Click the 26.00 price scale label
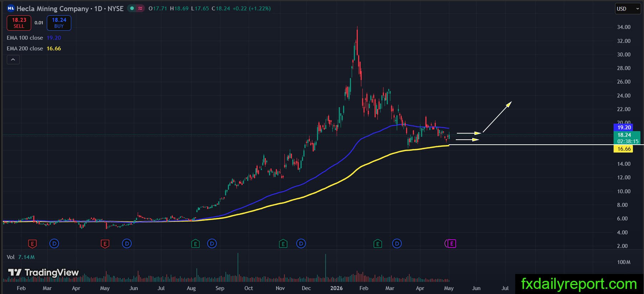This screenshot has width=644, height=294. coord(624,82)
